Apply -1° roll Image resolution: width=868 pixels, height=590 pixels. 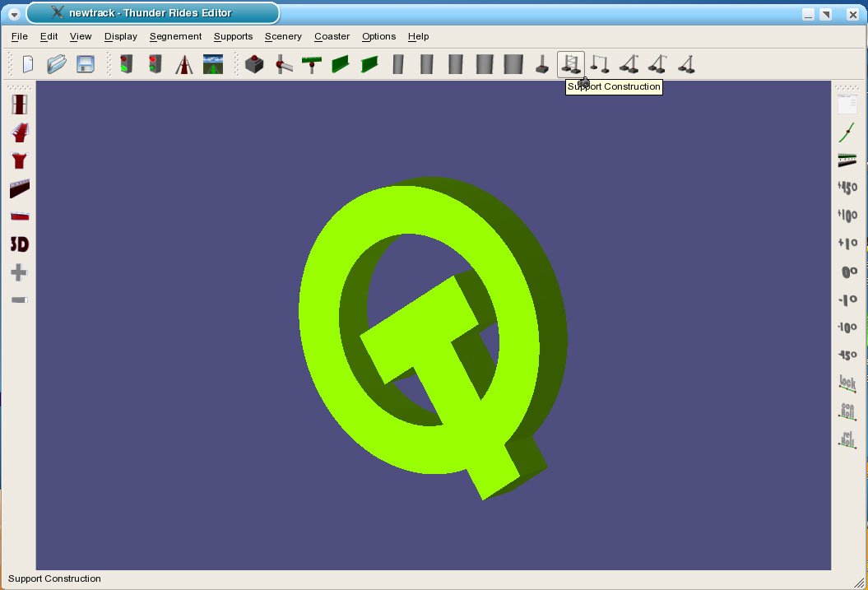point(847,300)
